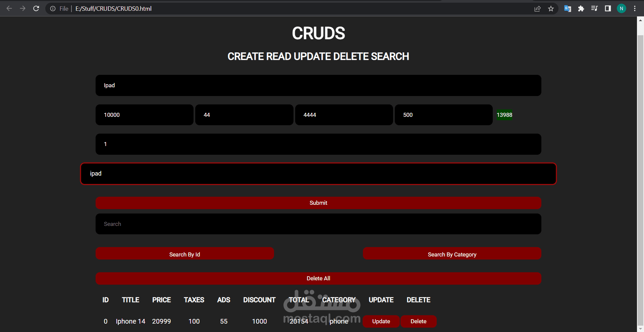
Task: Open the browser side panel
Action: coord(608,8)
